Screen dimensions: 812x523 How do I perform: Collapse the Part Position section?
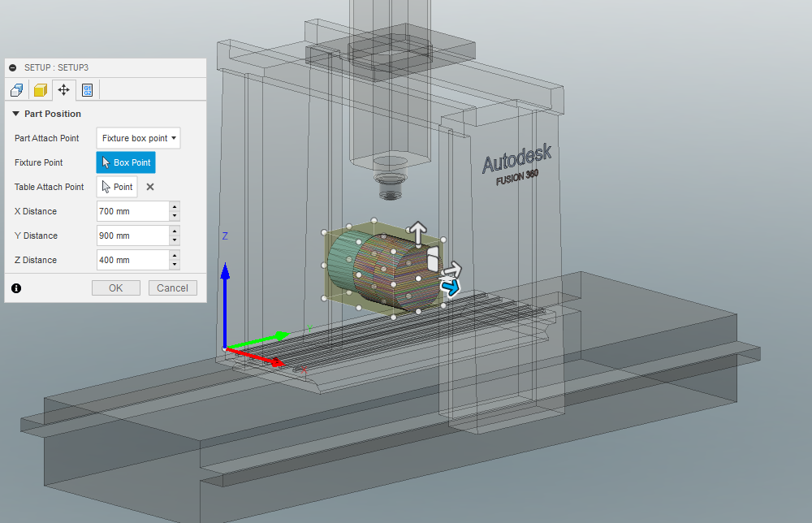pos(15,114)
